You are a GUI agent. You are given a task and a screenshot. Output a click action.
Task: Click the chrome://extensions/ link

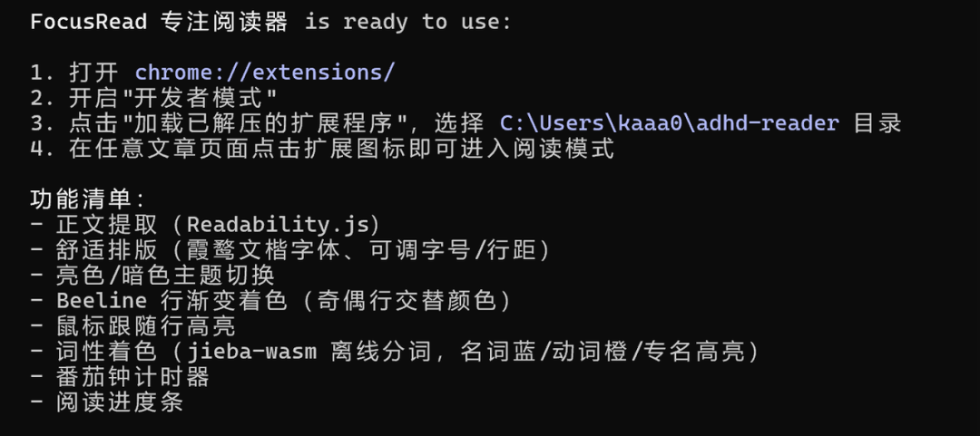(x=265, y=73)
